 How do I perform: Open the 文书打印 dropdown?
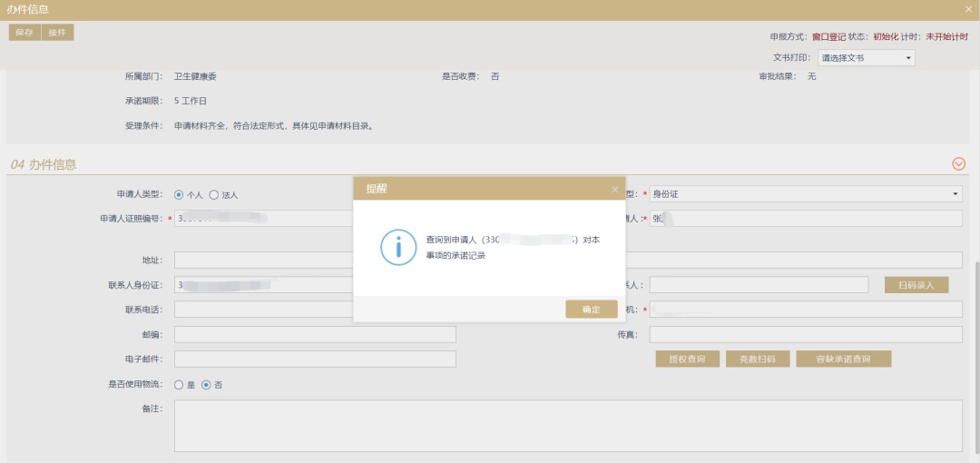point(866,58)
